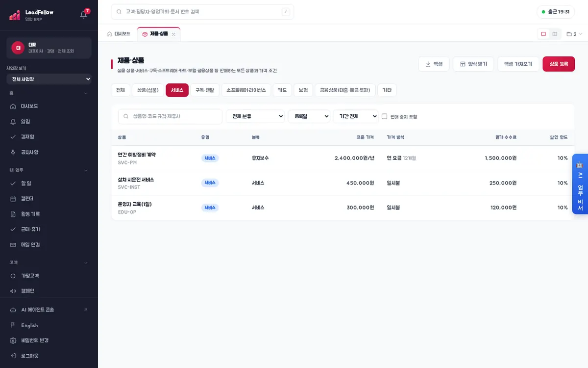588x368 pixels.
Task: Open 가망고객 in the sidebar
Action: click(x=49, y=275)
